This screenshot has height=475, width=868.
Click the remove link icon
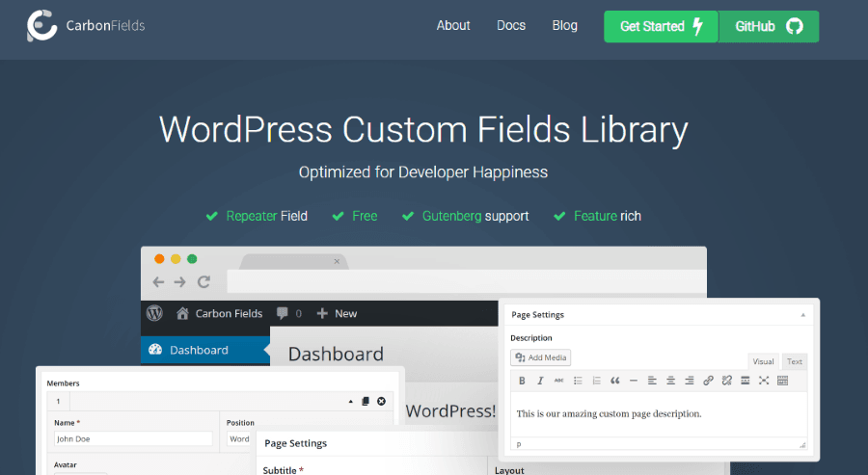[x=727, y=381]
